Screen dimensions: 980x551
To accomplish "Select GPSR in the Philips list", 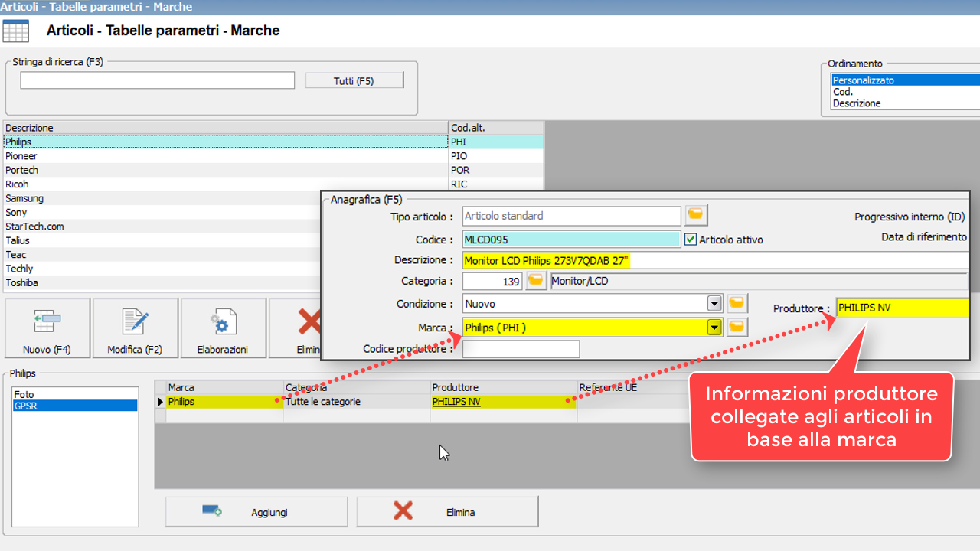I will click(75, 406).
